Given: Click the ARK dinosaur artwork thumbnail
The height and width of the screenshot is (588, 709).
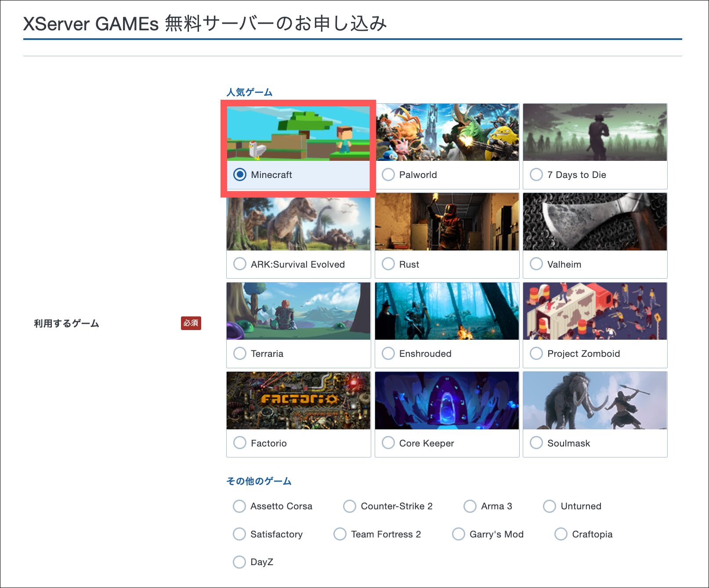Looking at the screenshot, I should pos(298,224).
